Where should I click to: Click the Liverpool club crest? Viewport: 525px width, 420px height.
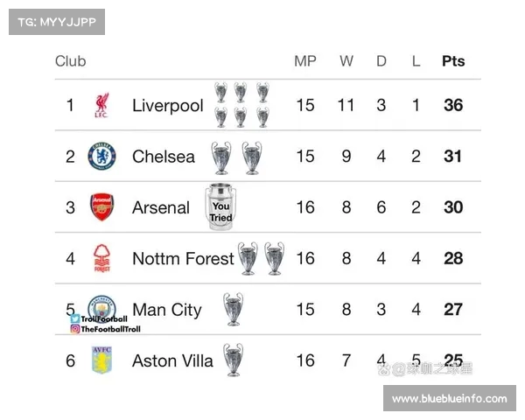(x=101, y=106)
